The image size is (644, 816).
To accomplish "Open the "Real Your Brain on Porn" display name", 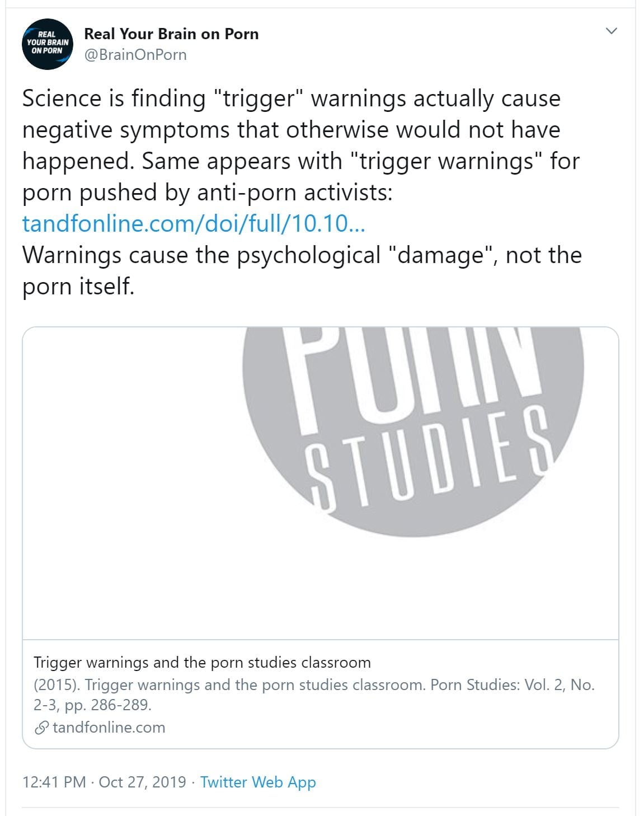I will [171, 34].
